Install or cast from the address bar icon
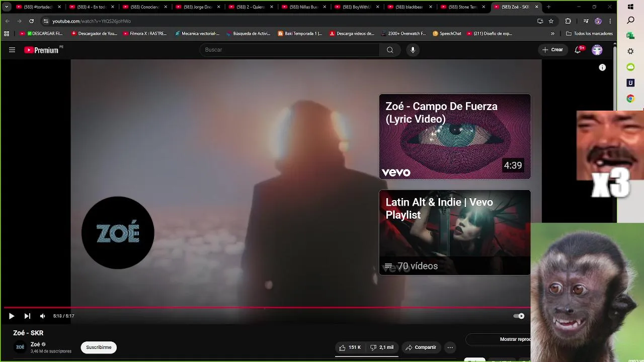644x362 pixels. 540,21
